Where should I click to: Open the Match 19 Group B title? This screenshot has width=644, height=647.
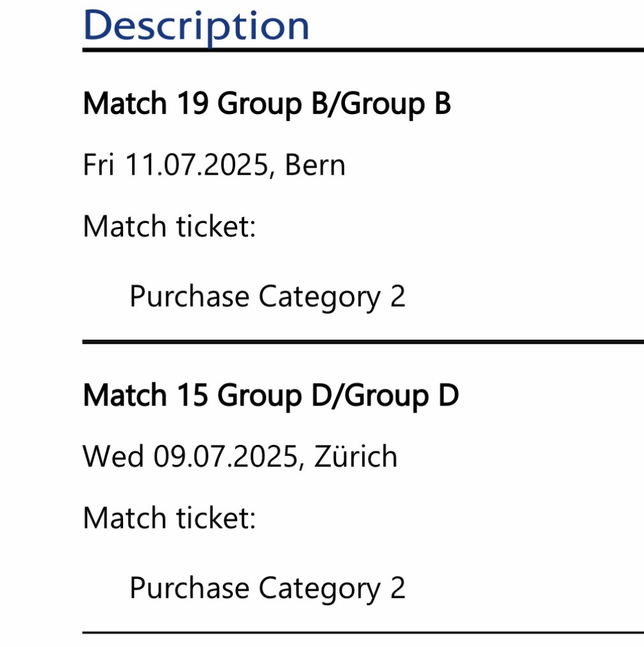267,103
